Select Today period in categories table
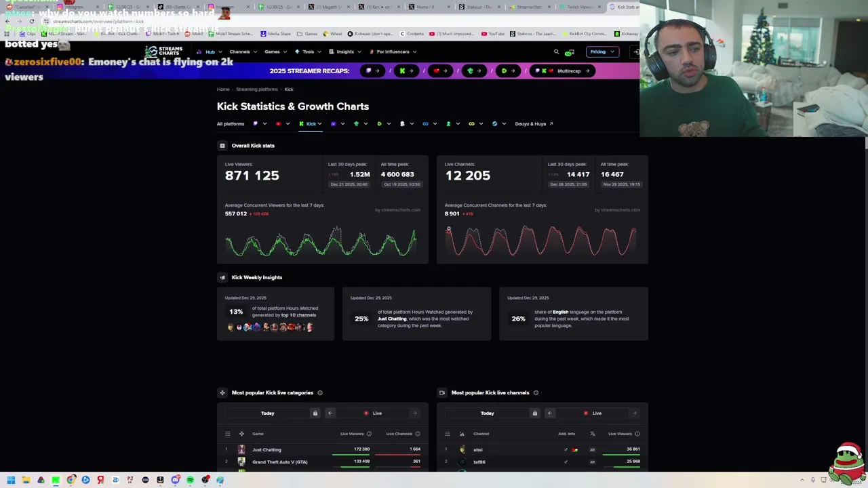The image size is (868, 488). click(268, 413)
